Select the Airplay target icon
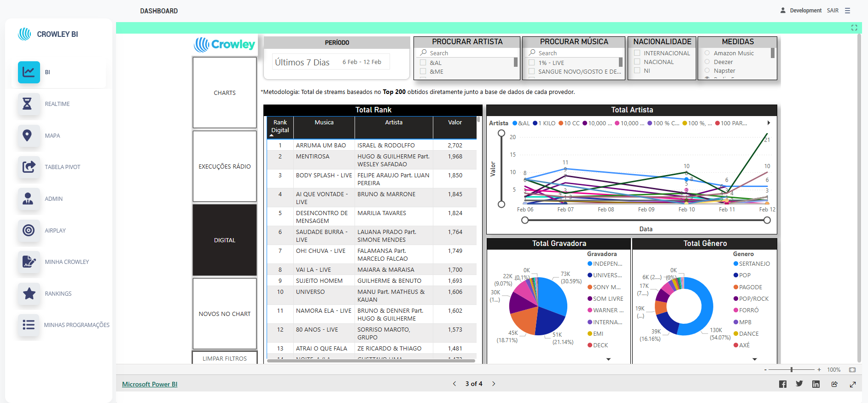Image resolution: width=868 pixels, height=403 pixels. tap(29, 230)
